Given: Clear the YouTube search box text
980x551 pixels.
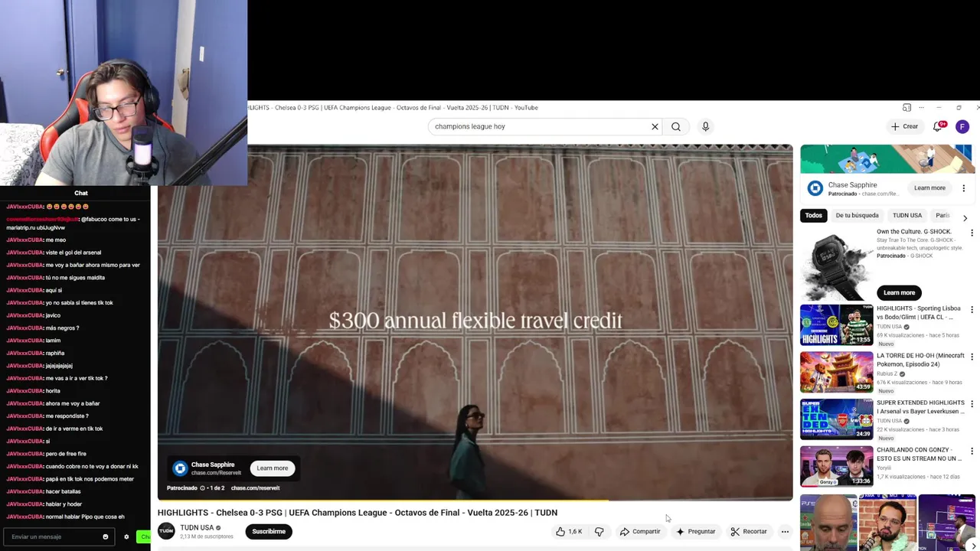Looking at the screenshot, I should [x=655, y=127].
